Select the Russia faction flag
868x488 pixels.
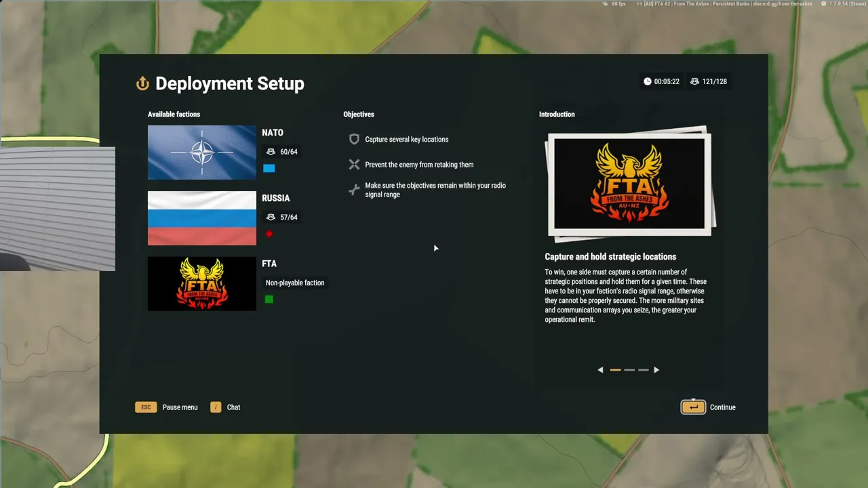(202, 218)
